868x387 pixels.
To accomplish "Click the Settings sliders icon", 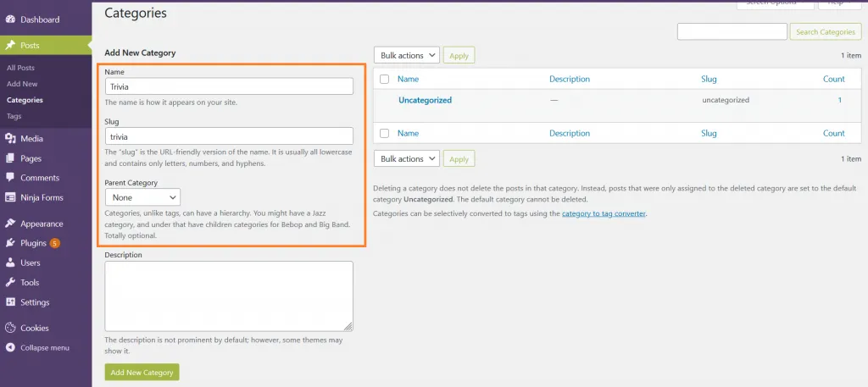I will pyautogui.click(x=10, y=302).
